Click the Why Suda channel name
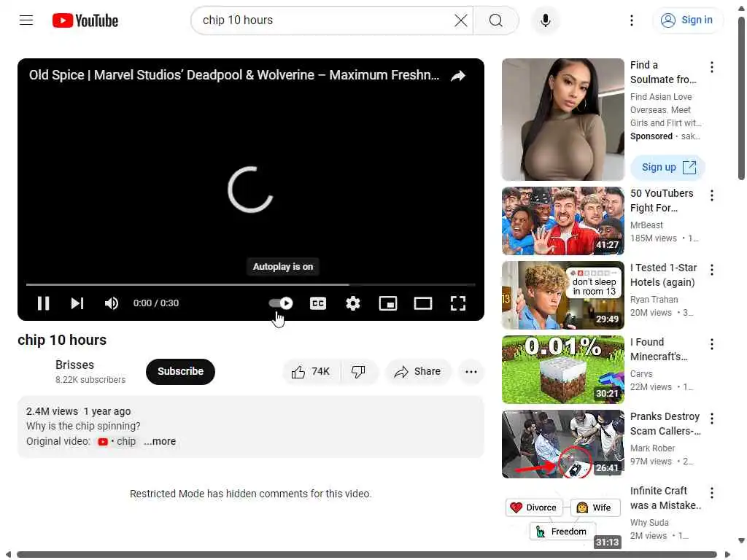This screenshot has width=747, height=560. pyautogui.click(x=649, y=522)
